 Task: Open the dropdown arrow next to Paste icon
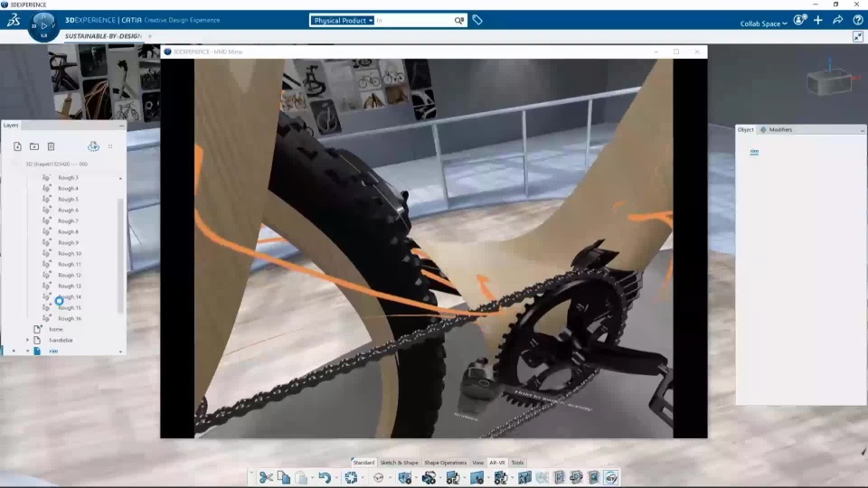312,477
